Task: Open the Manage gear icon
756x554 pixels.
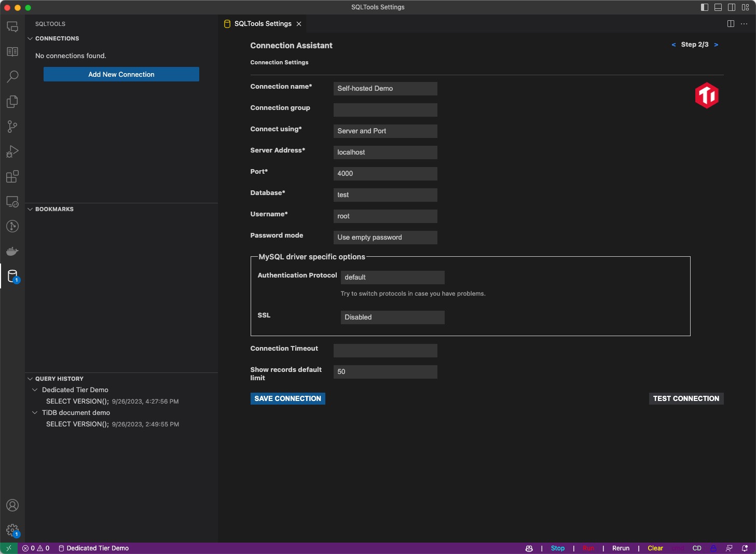Action: [12, 530]
